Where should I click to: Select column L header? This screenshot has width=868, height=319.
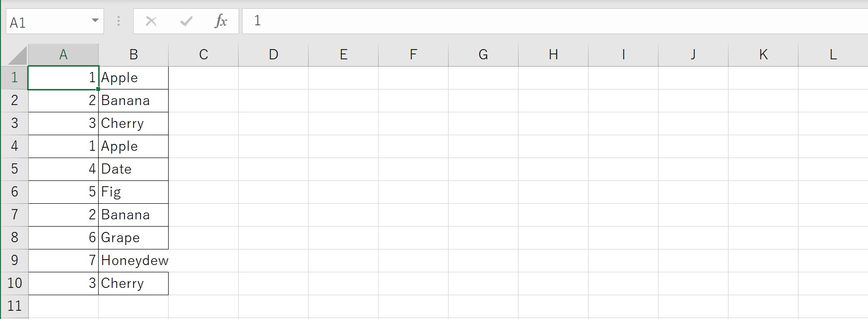[x=833, y=54]
